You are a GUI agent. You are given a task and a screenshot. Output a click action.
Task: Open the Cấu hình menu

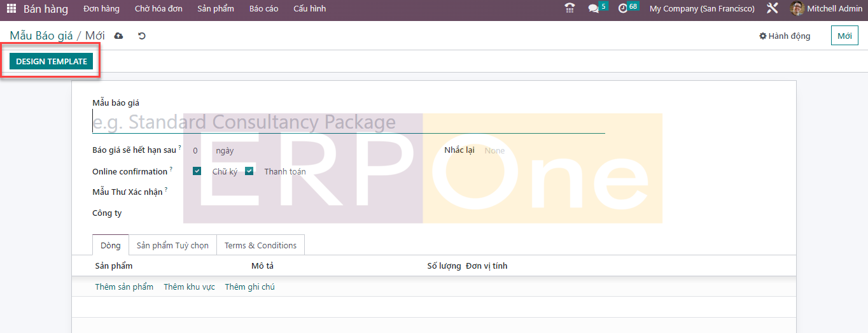(309, 9)
